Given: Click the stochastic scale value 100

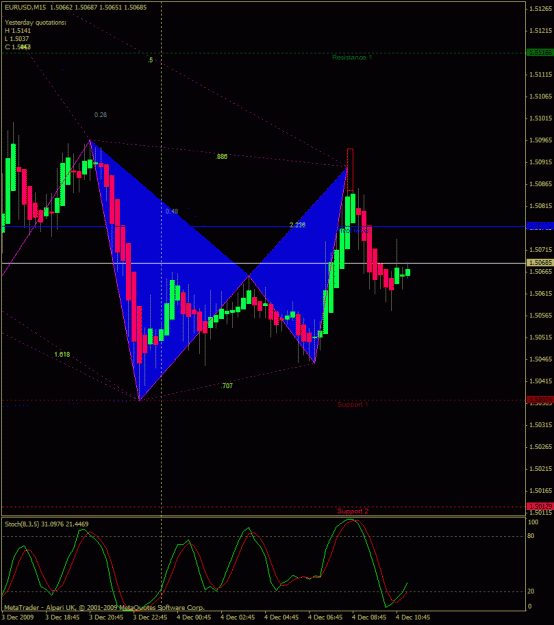Looking at the screenshot, I should tap(533, 522).
